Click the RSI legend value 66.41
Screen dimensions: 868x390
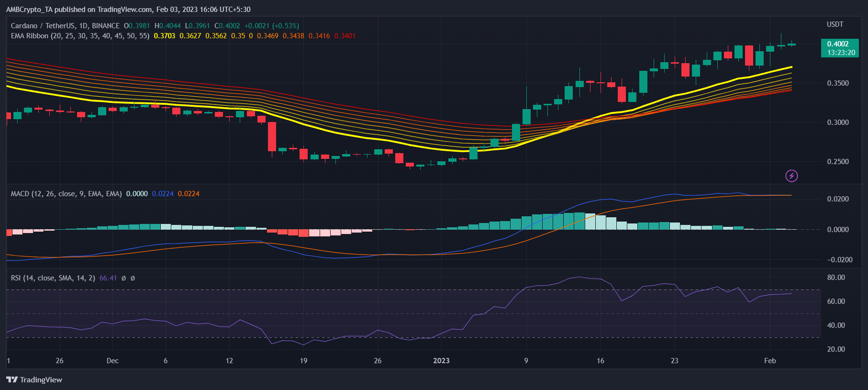(108, 278)
